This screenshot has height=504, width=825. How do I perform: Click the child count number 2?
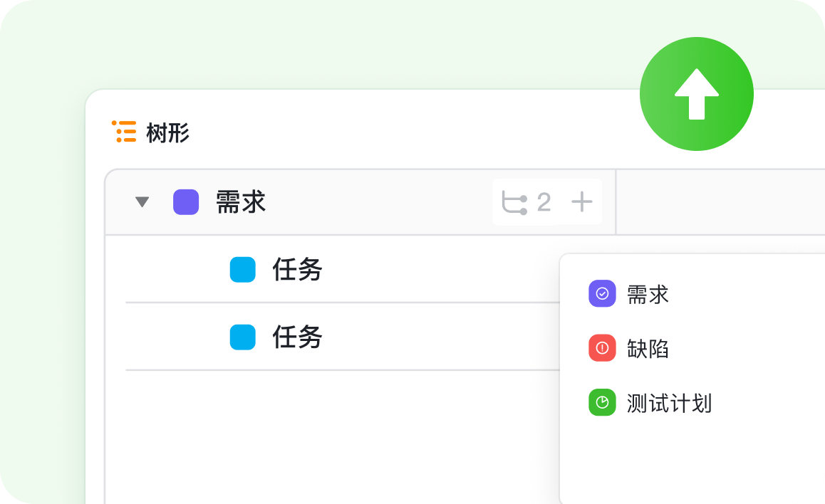pos(544,202)
